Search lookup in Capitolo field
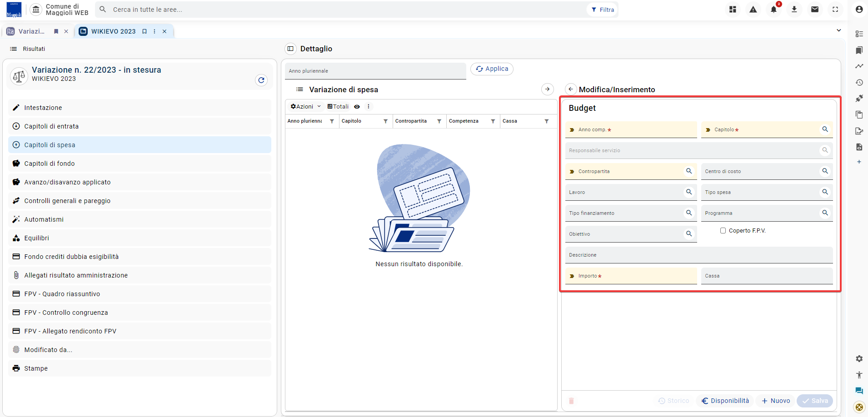The image size is (868, 417). tap(825, 129)
